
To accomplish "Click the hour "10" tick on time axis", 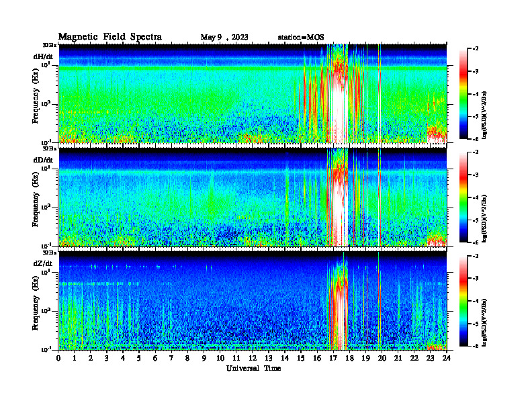I will pos(220,359).
